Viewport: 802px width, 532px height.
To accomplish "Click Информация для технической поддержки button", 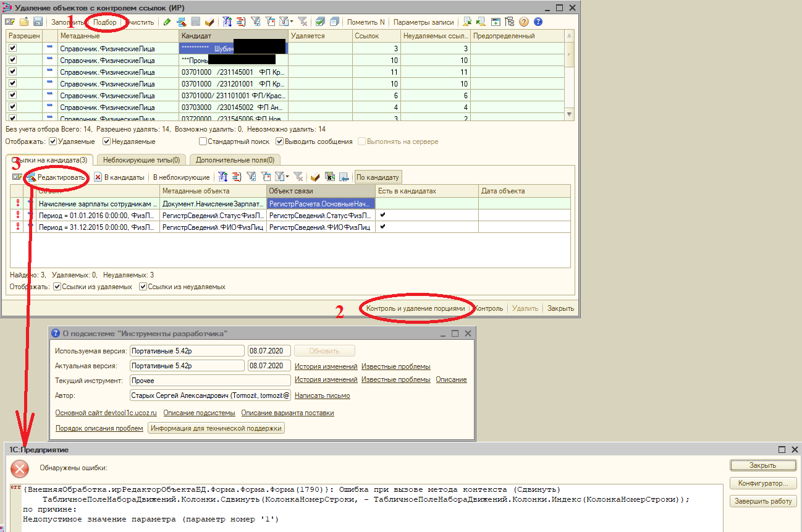I will tap(216, 428).
